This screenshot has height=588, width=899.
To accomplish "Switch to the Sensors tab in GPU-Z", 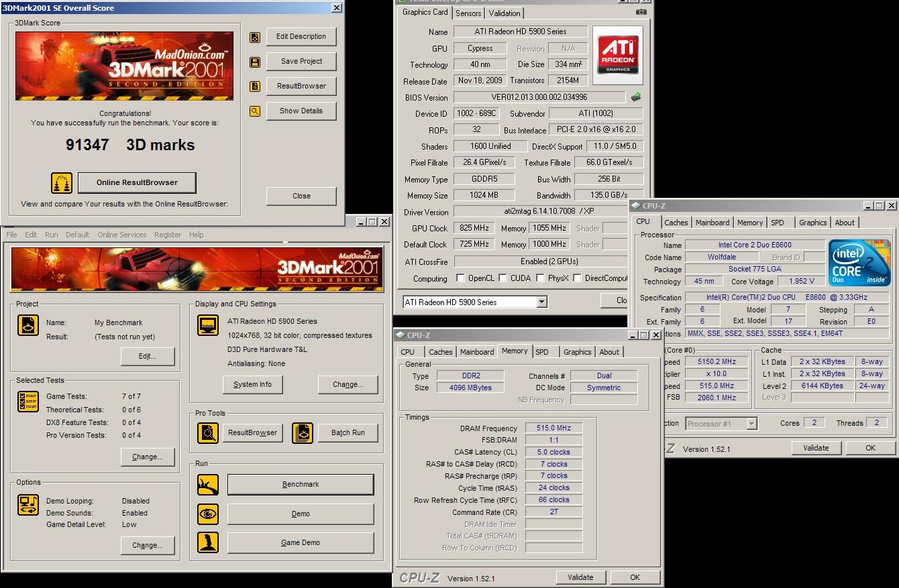I will coord(468,13).
